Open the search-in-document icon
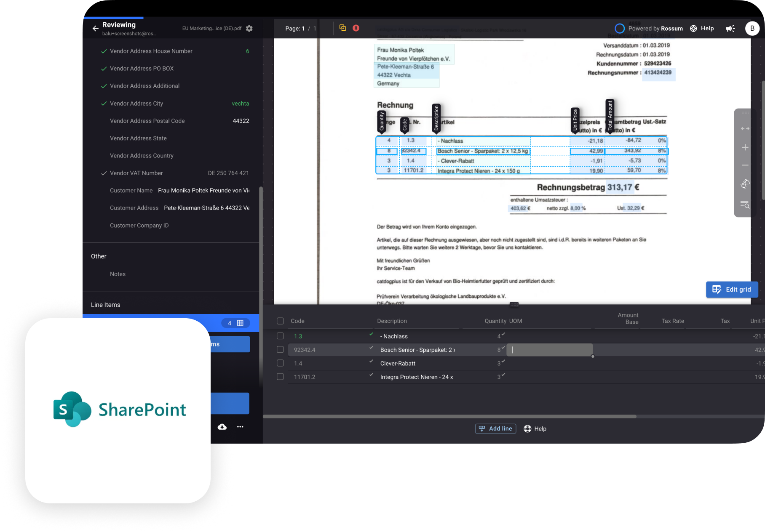 point(745,205)
